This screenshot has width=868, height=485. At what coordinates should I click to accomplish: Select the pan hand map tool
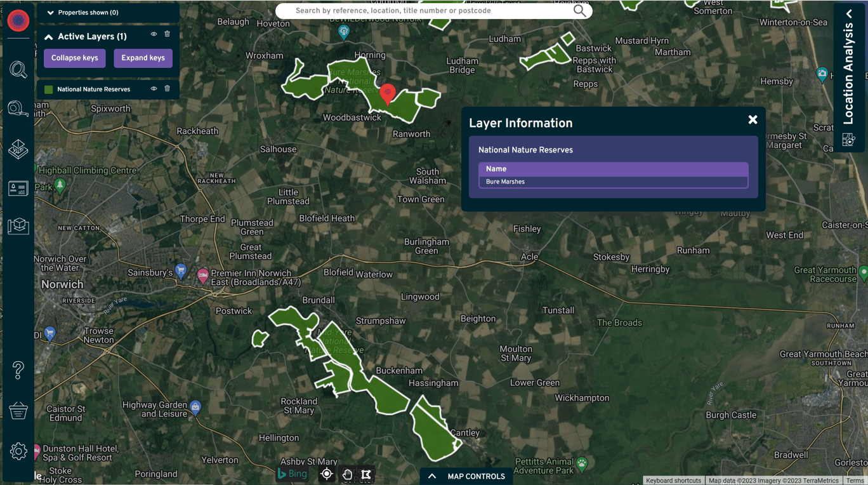[346, 474]
